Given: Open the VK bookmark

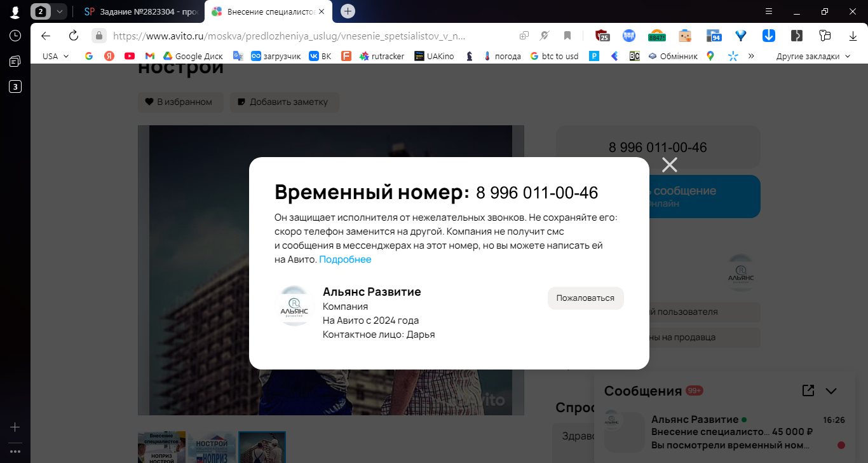Looking at the screenshot, I should pos(320,56).
